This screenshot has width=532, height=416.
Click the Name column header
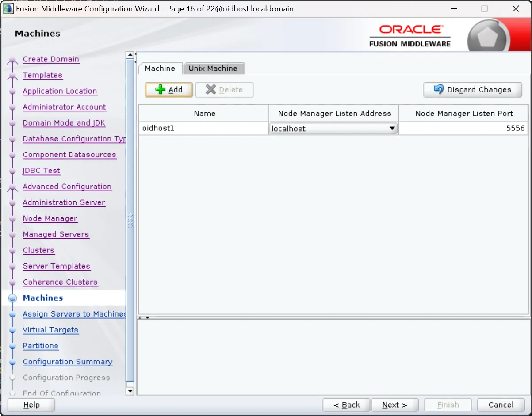(203, 114)
